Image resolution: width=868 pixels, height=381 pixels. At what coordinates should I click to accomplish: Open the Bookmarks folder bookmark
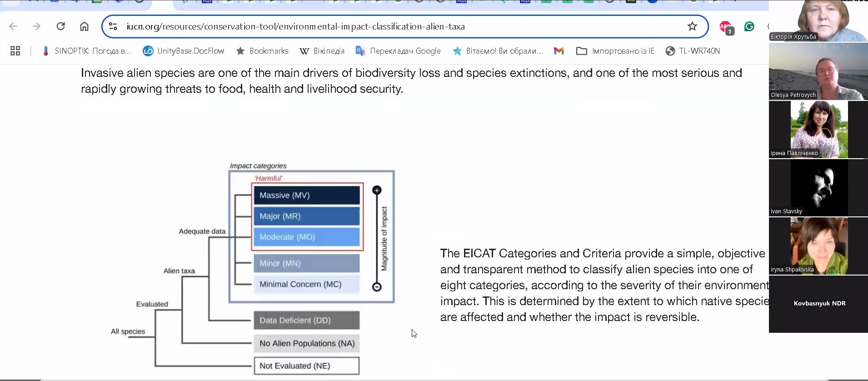tap(262, 51)
